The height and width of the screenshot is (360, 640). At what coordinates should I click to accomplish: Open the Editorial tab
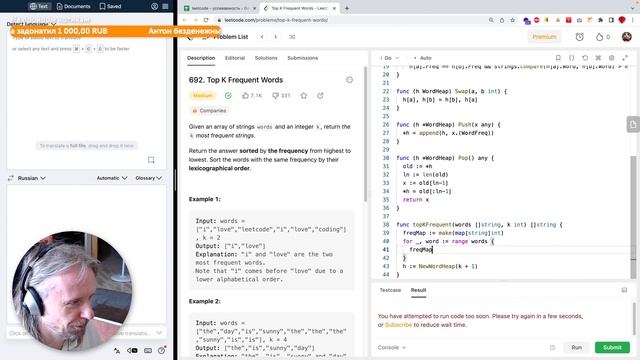pos(235,58)
